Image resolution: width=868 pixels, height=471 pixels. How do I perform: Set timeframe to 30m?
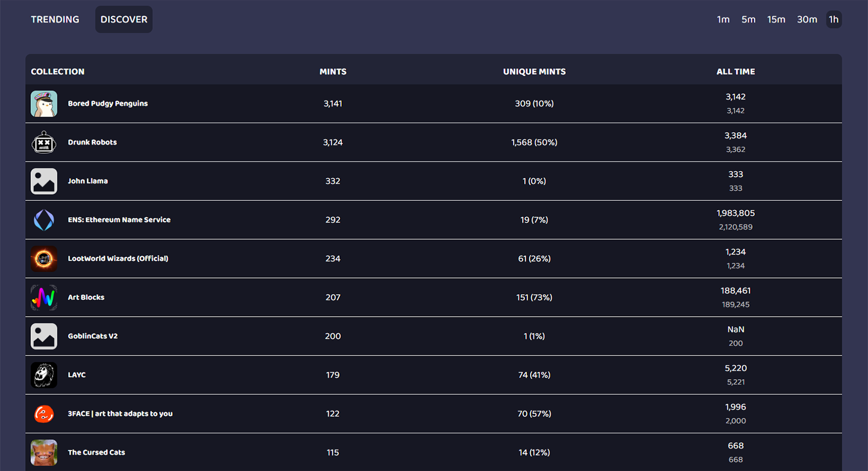point(807,19)
